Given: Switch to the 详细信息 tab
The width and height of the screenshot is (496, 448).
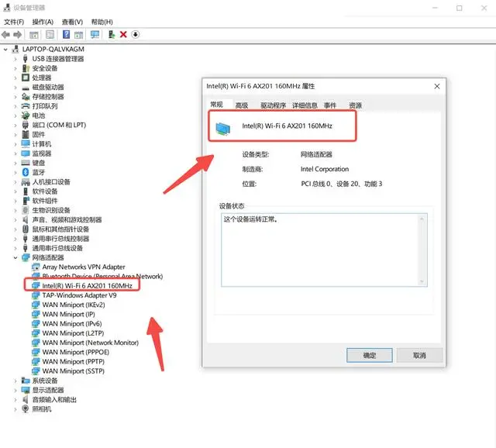Looking at the screenshot, I should click(303, 105).
